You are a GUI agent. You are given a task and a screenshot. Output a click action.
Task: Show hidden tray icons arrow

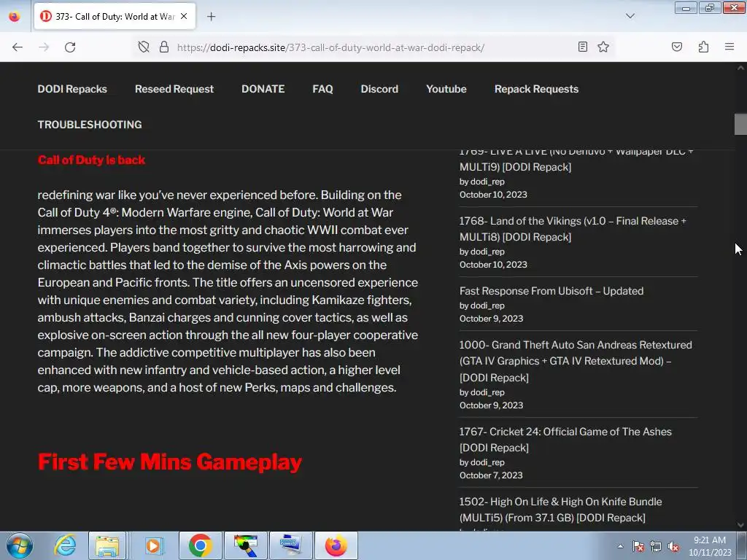pyautogui.click(x=620, y=547)
